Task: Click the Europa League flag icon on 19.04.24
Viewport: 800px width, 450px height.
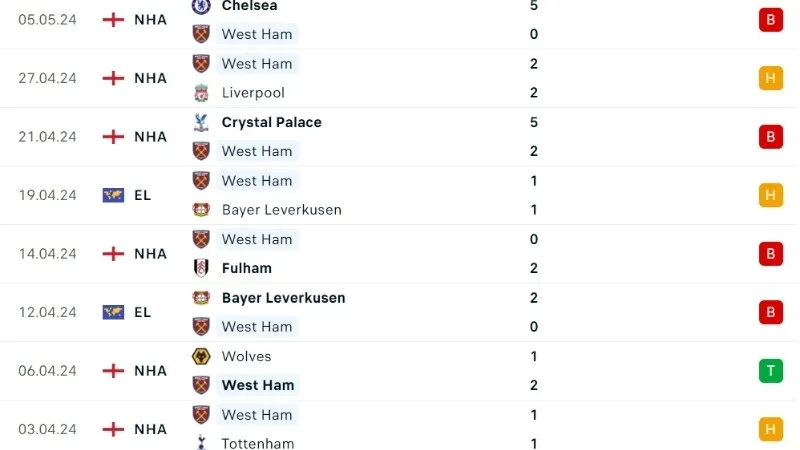Action: [x=113, y=195]
